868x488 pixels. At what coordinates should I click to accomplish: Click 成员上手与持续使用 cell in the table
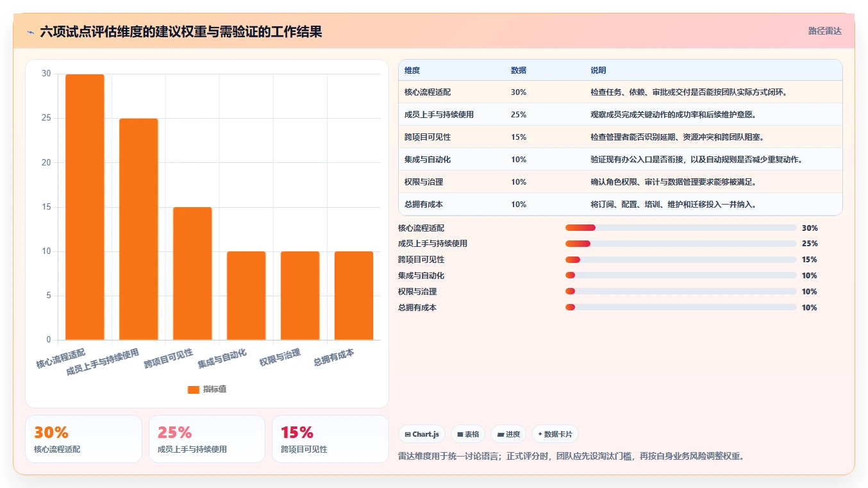[439, 115]
